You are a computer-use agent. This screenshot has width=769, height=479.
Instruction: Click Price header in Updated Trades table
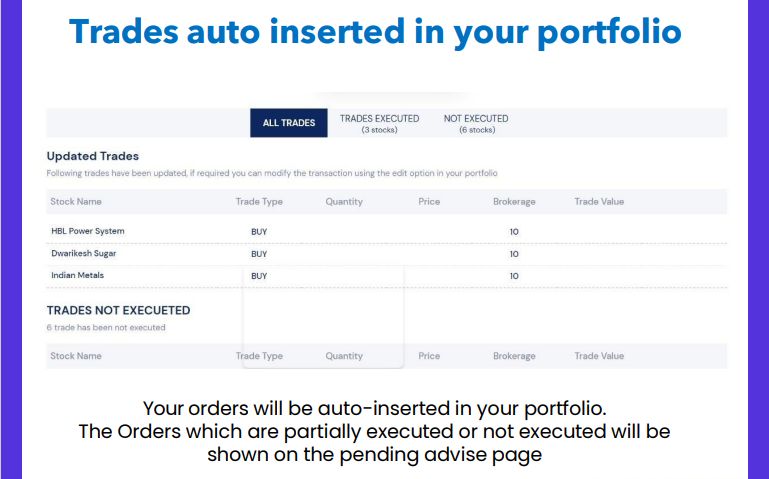(429, 201)
